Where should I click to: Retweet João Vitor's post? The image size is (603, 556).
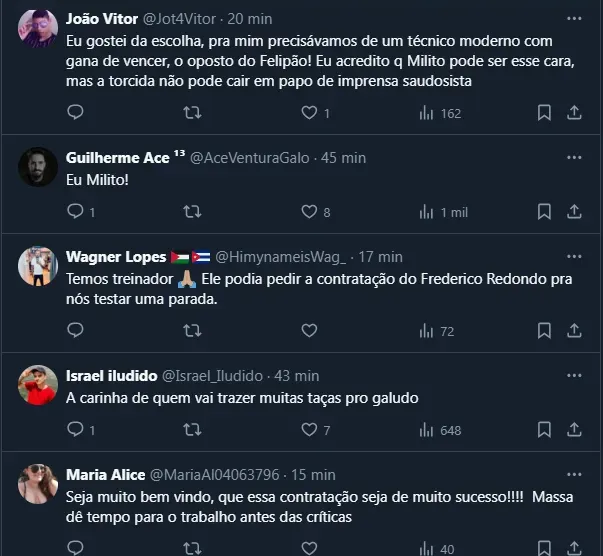[193, 113]
